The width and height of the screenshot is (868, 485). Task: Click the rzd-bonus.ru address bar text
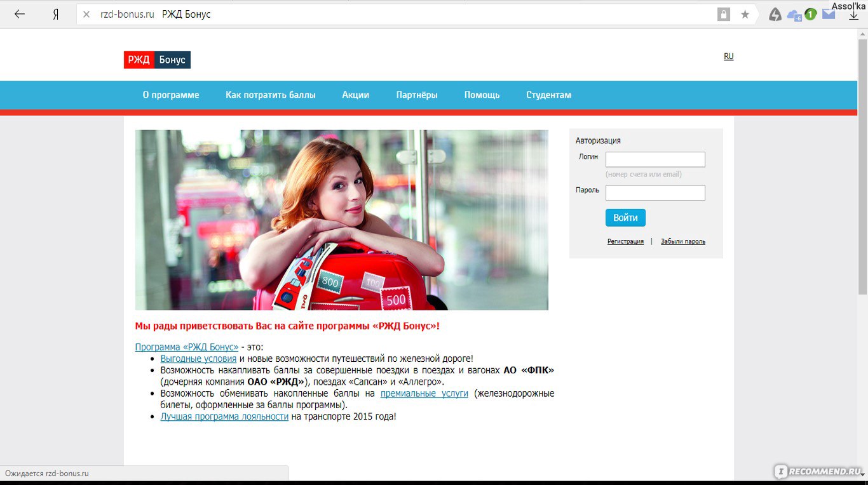point(127,14)
